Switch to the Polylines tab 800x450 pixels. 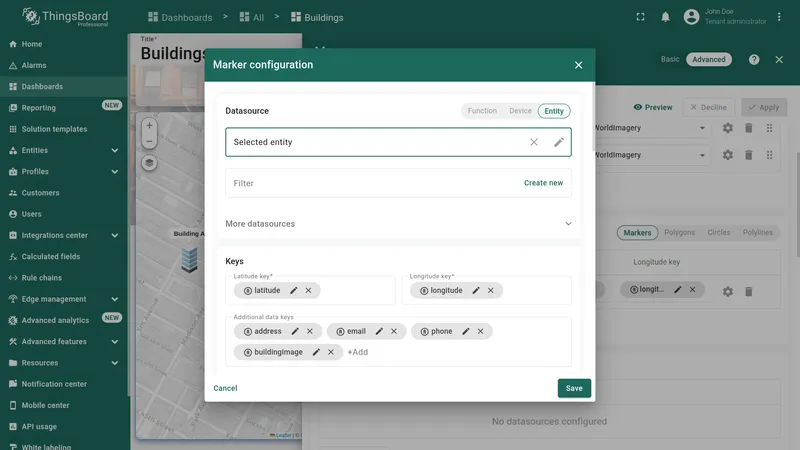(x=758, y=233)
